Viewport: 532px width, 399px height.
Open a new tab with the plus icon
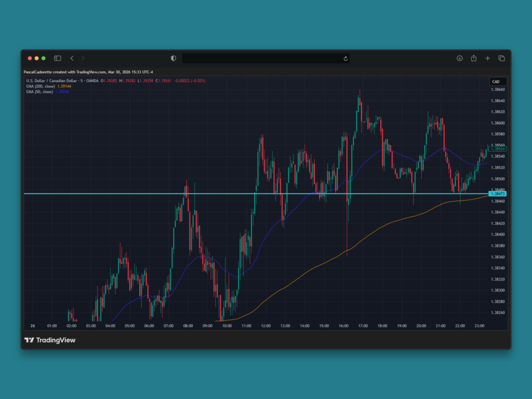[x=487, y=58]
